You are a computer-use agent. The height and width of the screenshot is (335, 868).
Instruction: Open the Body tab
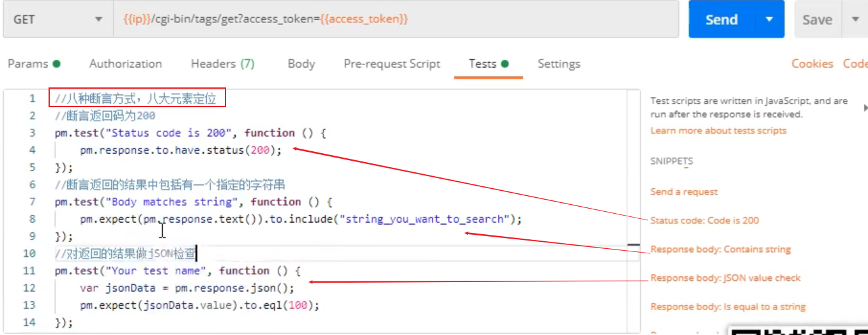tap(301, 64)
